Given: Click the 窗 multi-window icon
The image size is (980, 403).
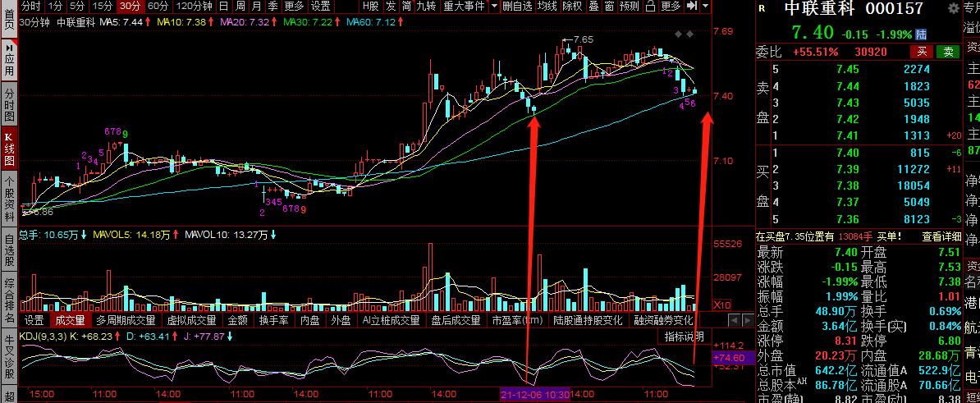Looking at the screenshot, I should [x=609, y=7].
